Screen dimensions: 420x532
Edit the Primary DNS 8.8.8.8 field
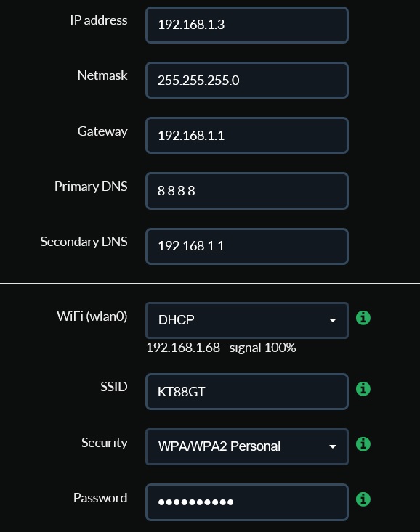(x=247, y=191)
